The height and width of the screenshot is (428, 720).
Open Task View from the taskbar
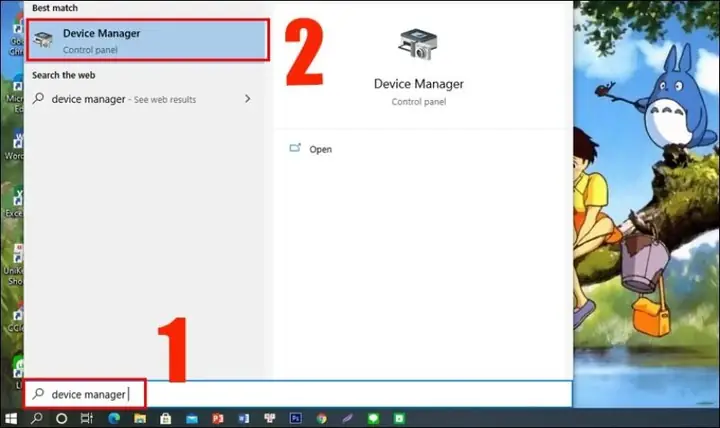87,418
